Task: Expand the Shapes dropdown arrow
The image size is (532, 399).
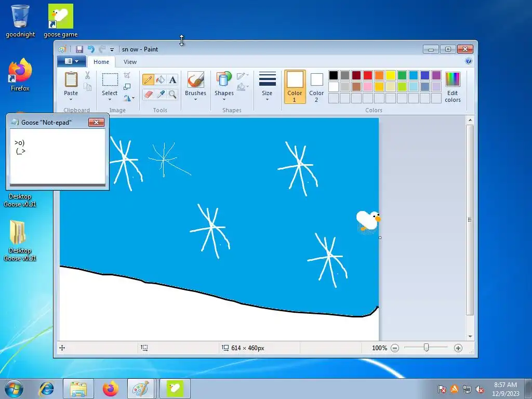Action: 224,99
